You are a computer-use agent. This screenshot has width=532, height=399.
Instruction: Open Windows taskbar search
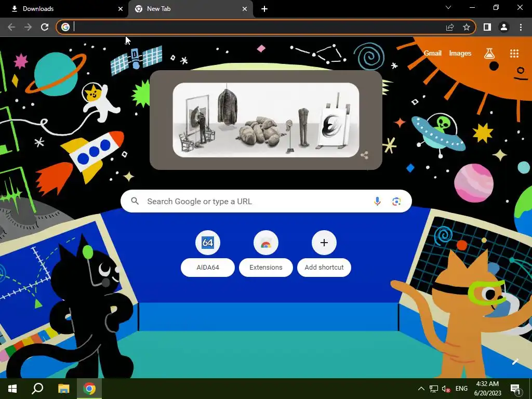[37, 389]
